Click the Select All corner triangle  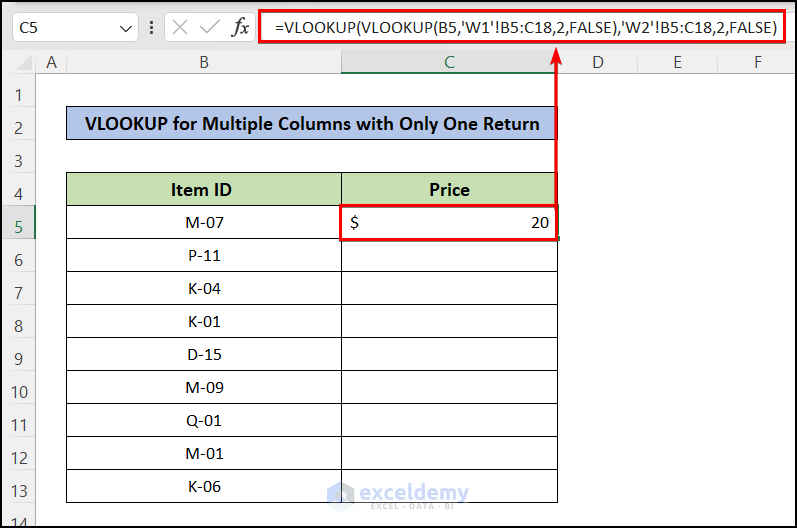tap(25, 63)
